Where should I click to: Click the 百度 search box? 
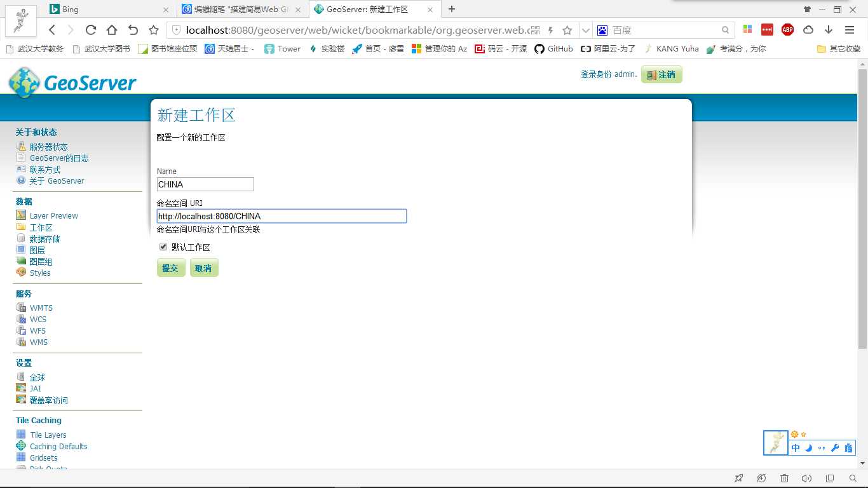pyautogui.click(x=665, y=30)
